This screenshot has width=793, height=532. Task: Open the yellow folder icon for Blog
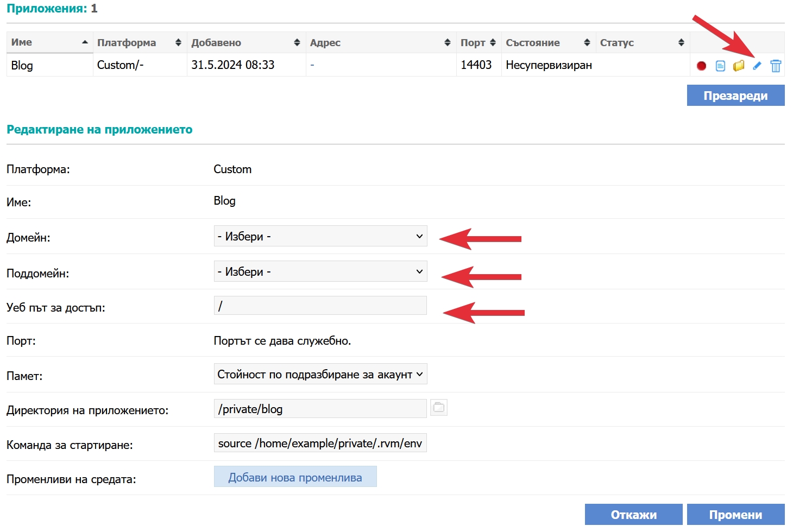pyautogui.click(x=739, y=66)
